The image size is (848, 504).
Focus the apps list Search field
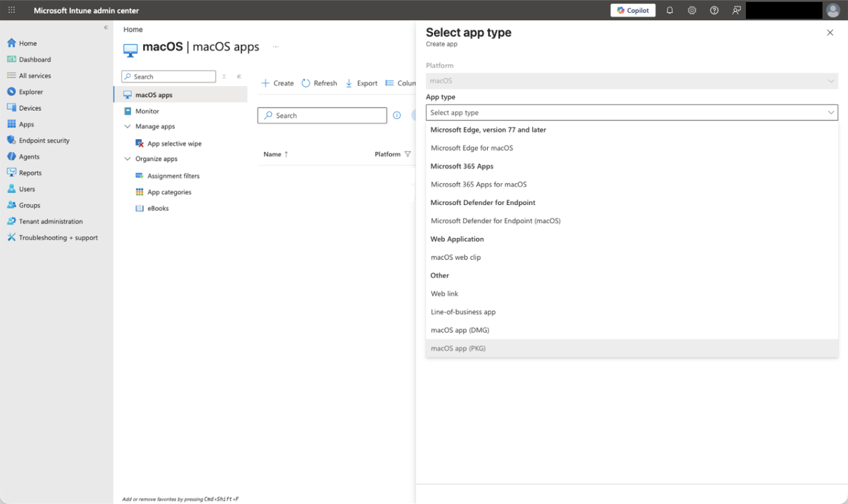(x=322, y=116)
